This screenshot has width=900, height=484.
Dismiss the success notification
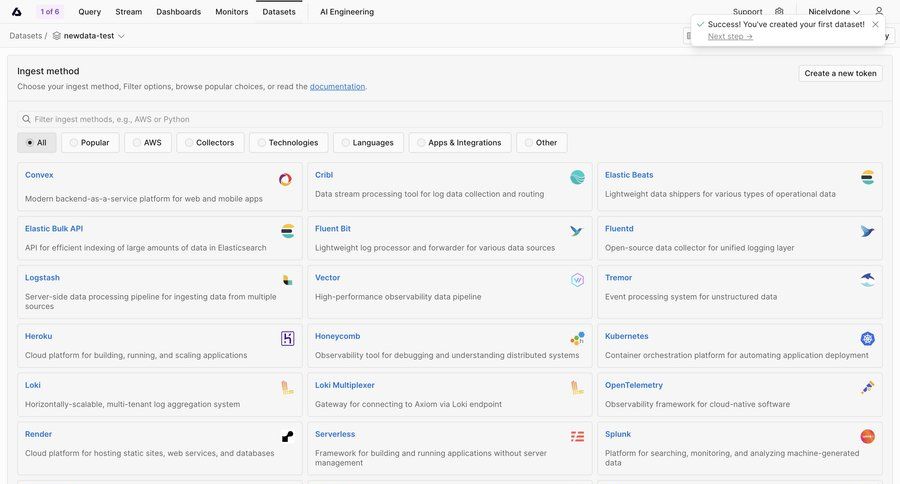coord(875,24)
